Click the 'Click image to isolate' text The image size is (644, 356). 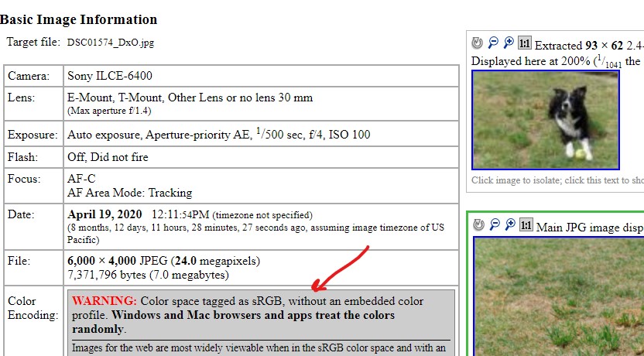557,180
